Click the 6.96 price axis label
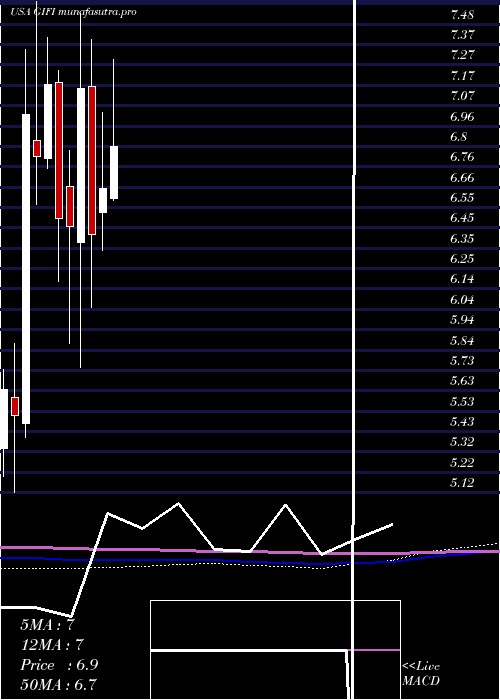This screenshot has width=500, height=700. tap(462, 117)
